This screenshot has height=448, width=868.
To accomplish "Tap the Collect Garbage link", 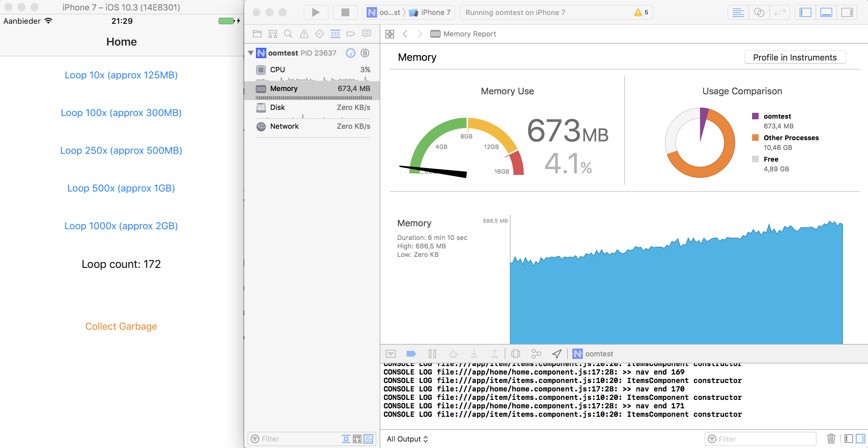I will [121, 326].
